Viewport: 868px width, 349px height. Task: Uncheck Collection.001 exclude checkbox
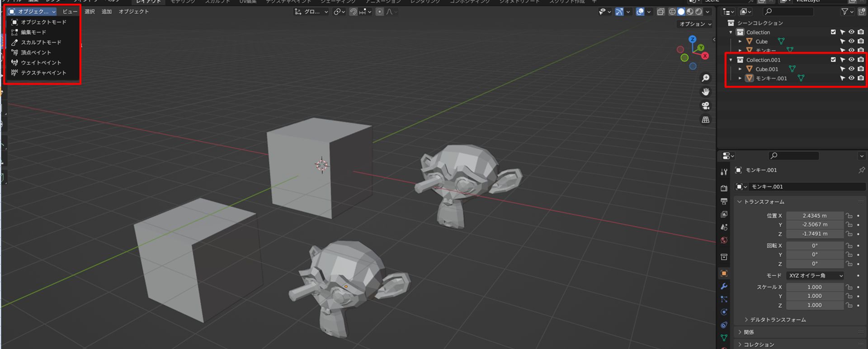click(833, 60)
